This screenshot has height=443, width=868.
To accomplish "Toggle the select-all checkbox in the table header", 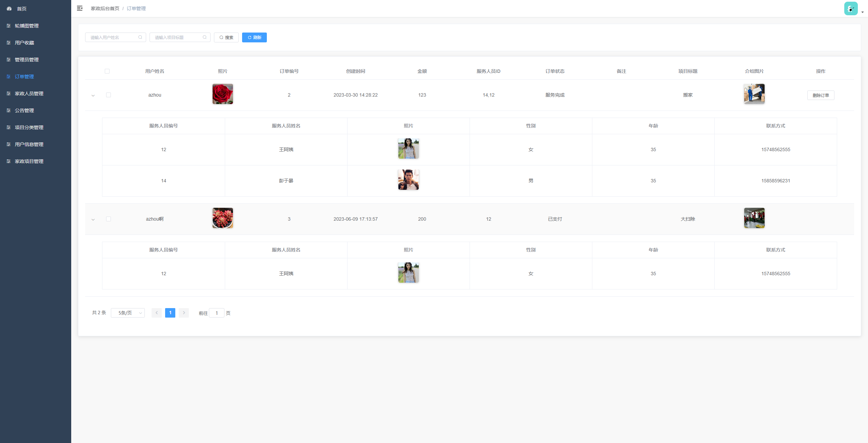I will tap(107, 71).
